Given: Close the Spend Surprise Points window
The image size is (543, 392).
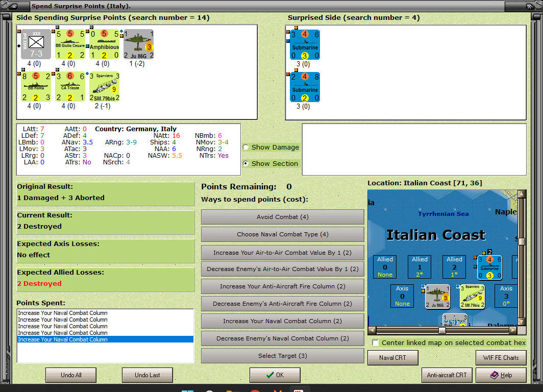Looking at the screenshot, I should click(x=529, y=6).
